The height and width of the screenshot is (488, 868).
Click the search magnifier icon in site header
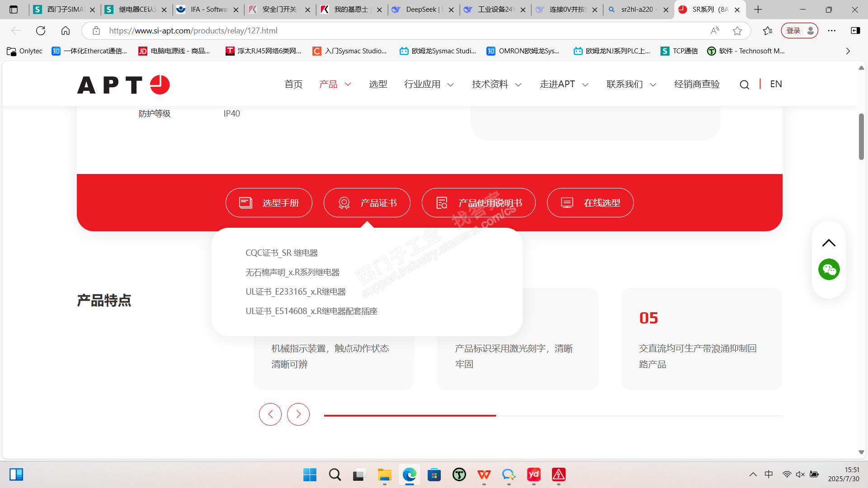(744, 84)
